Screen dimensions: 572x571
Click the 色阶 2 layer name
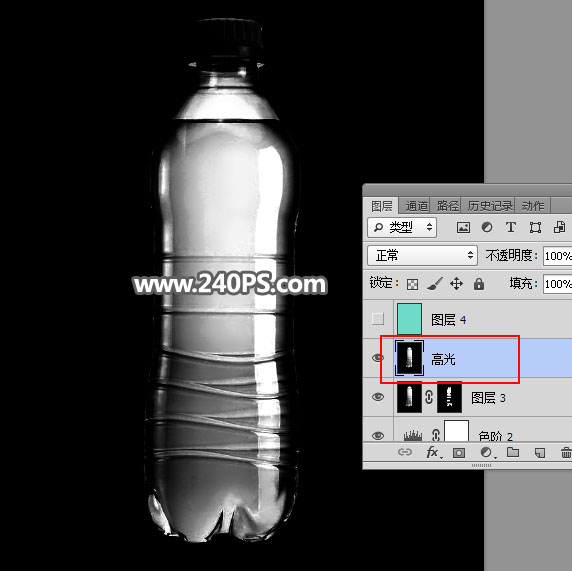[x=495, y=436]
